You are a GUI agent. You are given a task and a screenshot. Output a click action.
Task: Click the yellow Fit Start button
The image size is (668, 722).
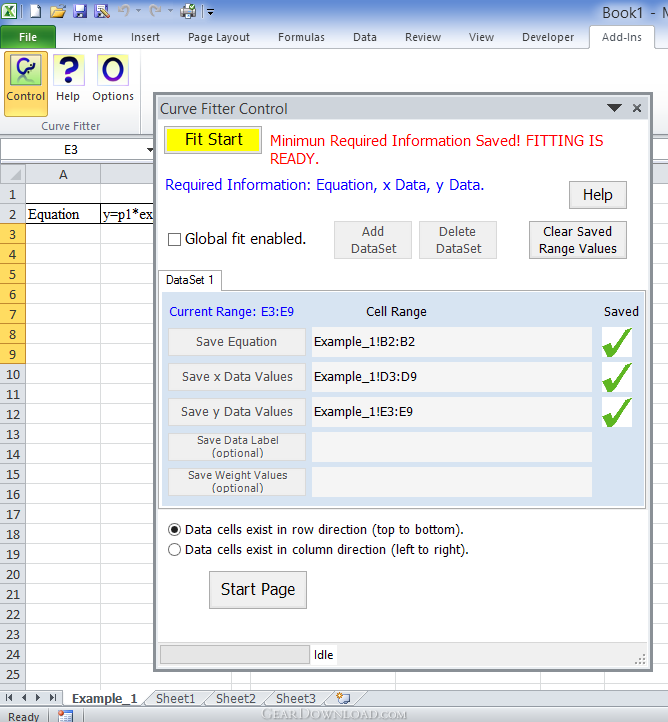(213, 140)
